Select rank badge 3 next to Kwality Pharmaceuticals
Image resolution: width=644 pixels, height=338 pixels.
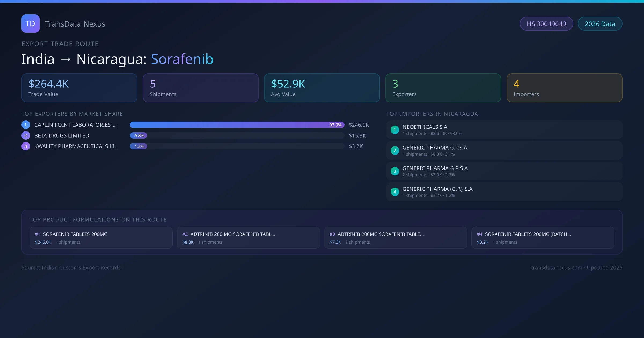[25, 146]
